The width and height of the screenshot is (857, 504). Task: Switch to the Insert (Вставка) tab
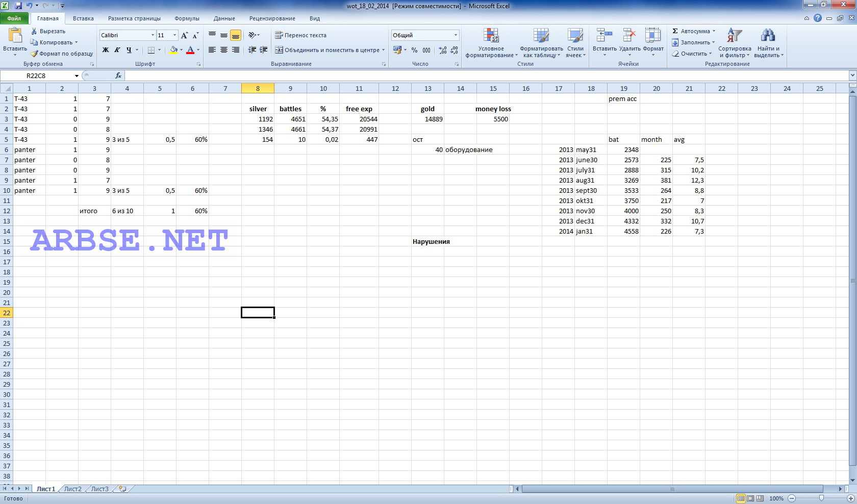pyautogui.click(x=83, y=18)
